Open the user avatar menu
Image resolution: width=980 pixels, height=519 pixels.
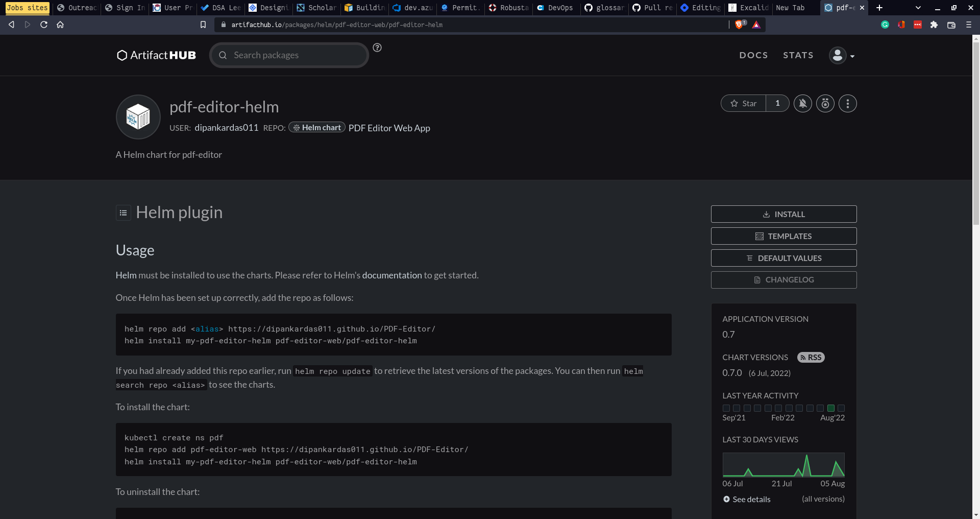click(x=842, y=55)
